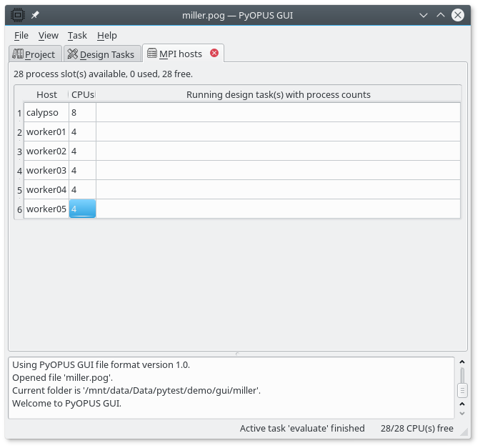
Task: Click the CPUs column header
Action: [x=82, y=94]
